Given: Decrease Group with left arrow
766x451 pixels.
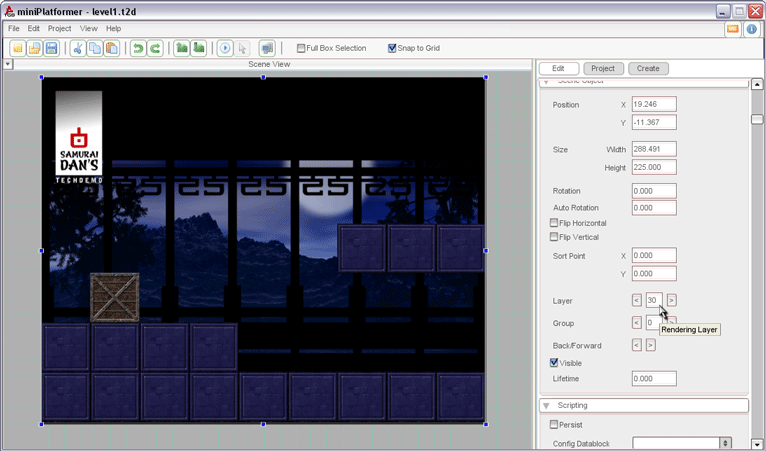Looking at the screenshot, I should 637,322.
